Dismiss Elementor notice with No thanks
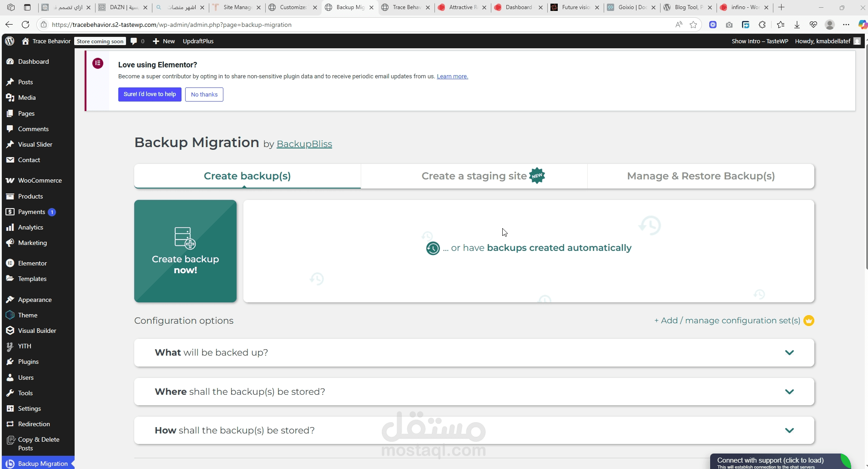868x469 pixels. click(x=204, y=94)
